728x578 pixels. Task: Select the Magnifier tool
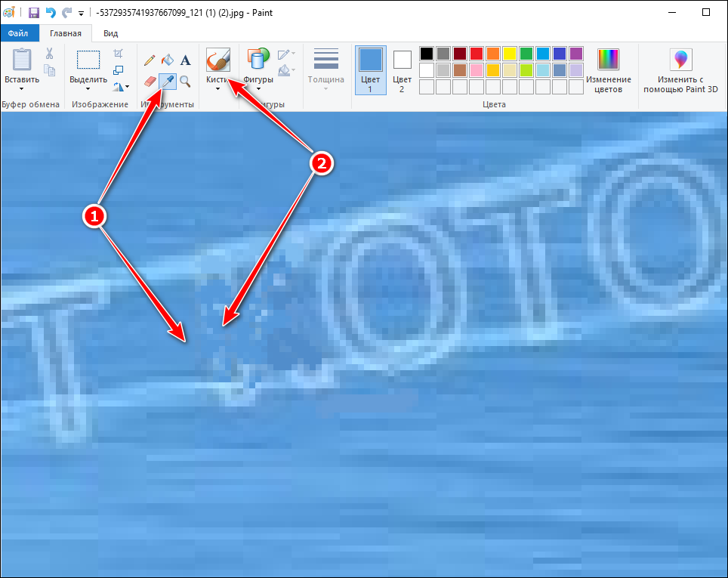pyautogui.click(x=185, y=81)
